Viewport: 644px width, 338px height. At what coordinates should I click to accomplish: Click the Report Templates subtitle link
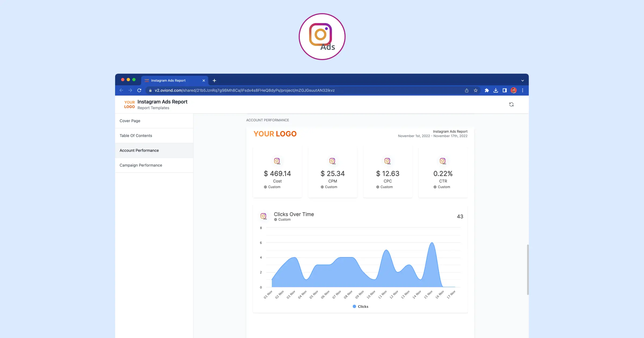coord(153,108)
